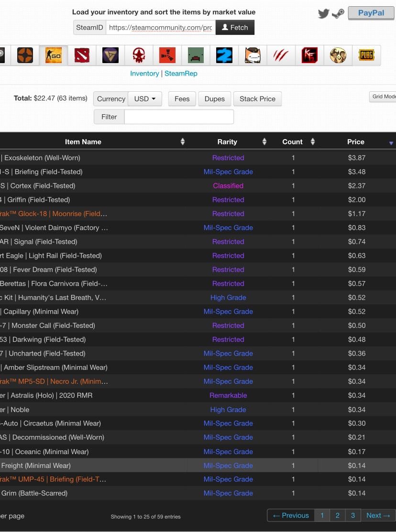Click the $3.87 price cell
The width and height of the screenshot is (396, 532).
pos(357,158)
